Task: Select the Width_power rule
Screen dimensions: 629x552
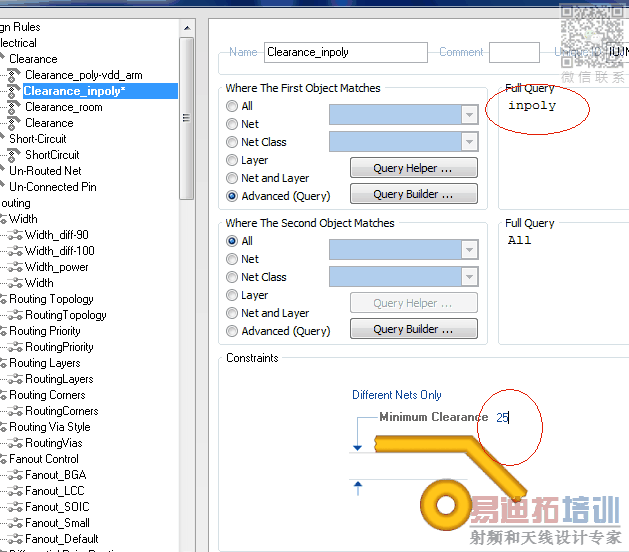Action: 57,267
